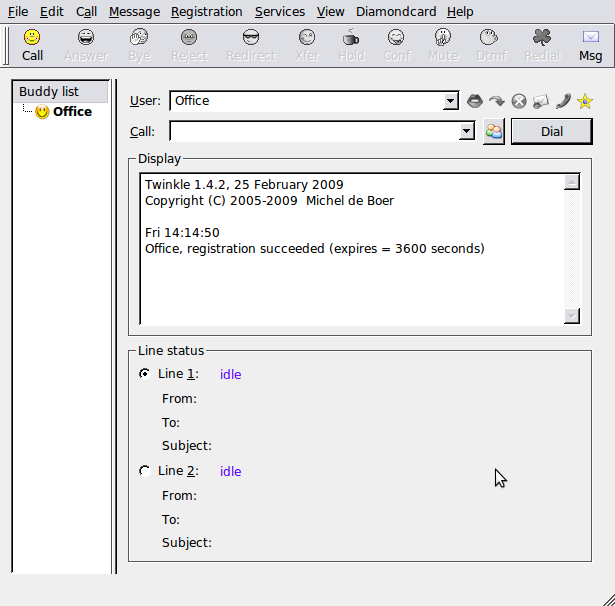The height and width of the screenshot is (606, 615).
Task: Click the circled X auto-answer icon
Action: (519, 101)
